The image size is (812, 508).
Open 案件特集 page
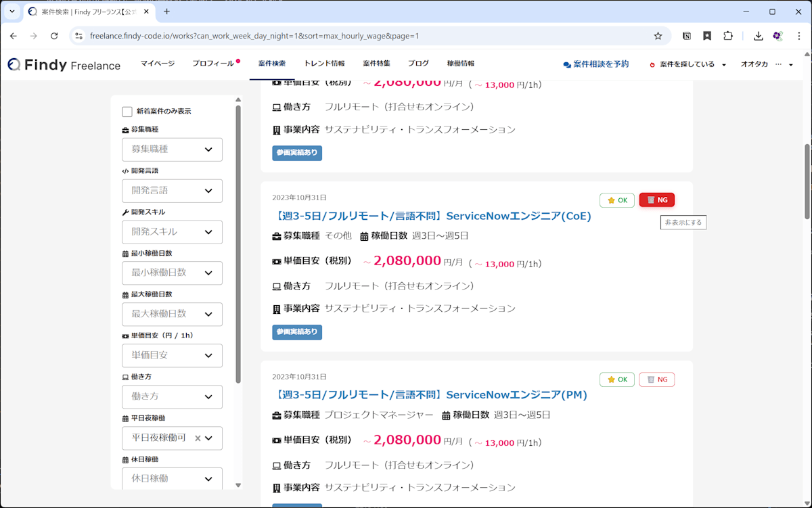(376, 64)
